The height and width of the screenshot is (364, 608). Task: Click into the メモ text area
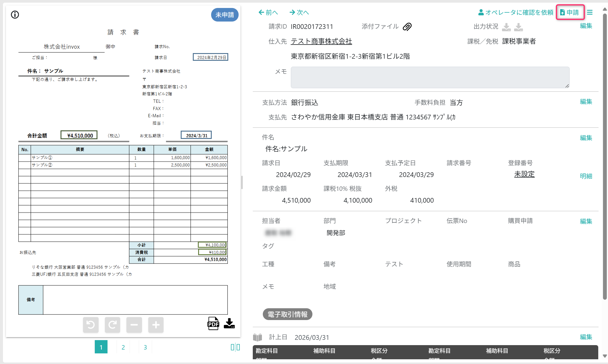[430, 77]
